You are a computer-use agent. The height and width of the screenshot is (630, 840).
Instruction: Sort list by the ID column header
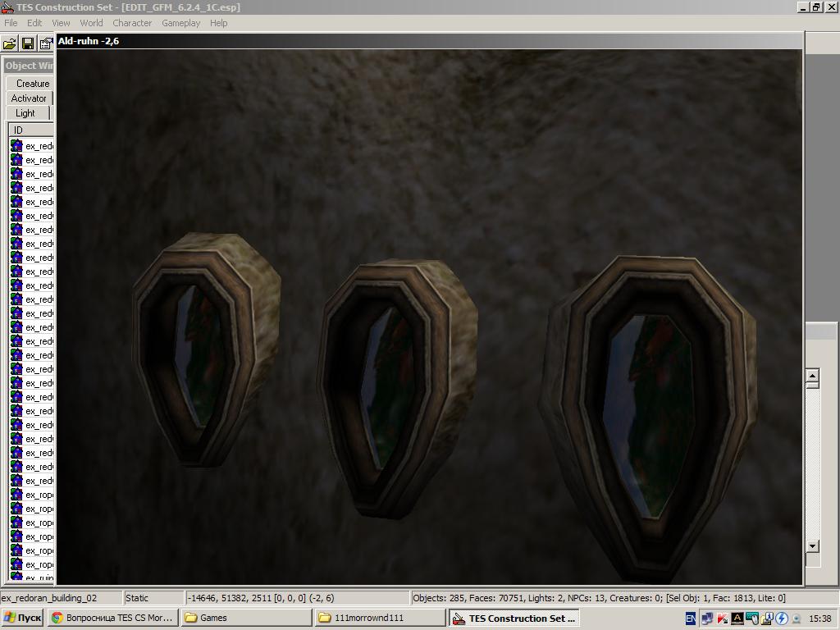pos(31,130)
